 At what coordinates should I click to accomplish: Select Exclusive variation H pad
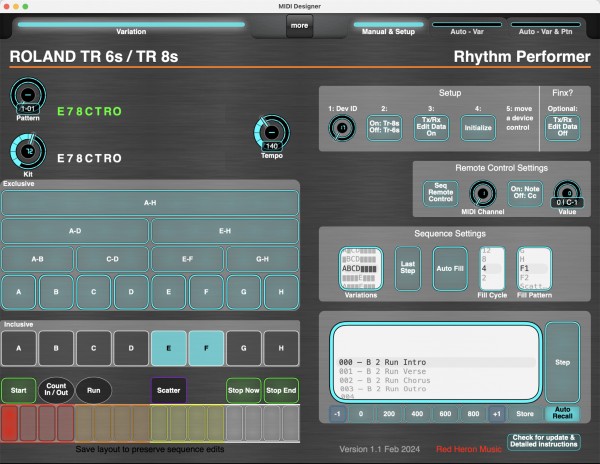(x=281, y=292)
